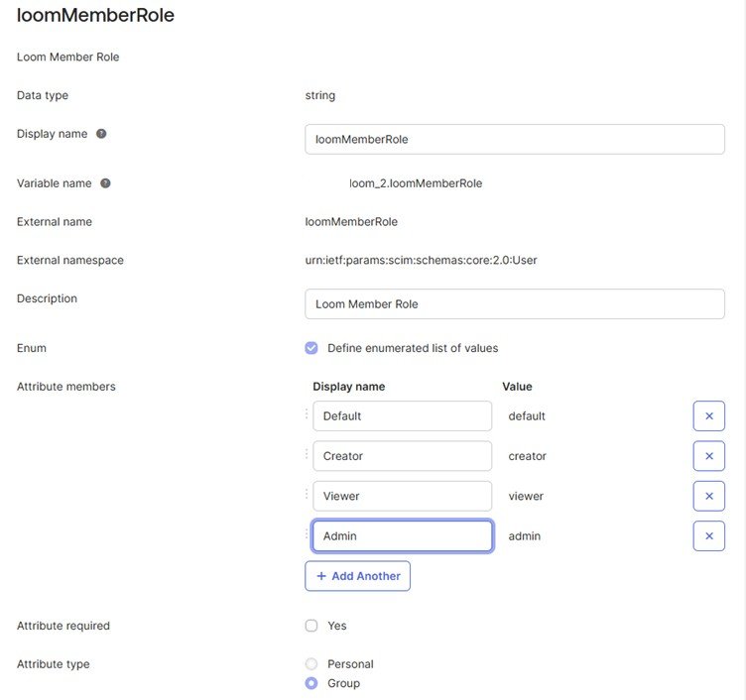Edit the Creator member display name

402,456
